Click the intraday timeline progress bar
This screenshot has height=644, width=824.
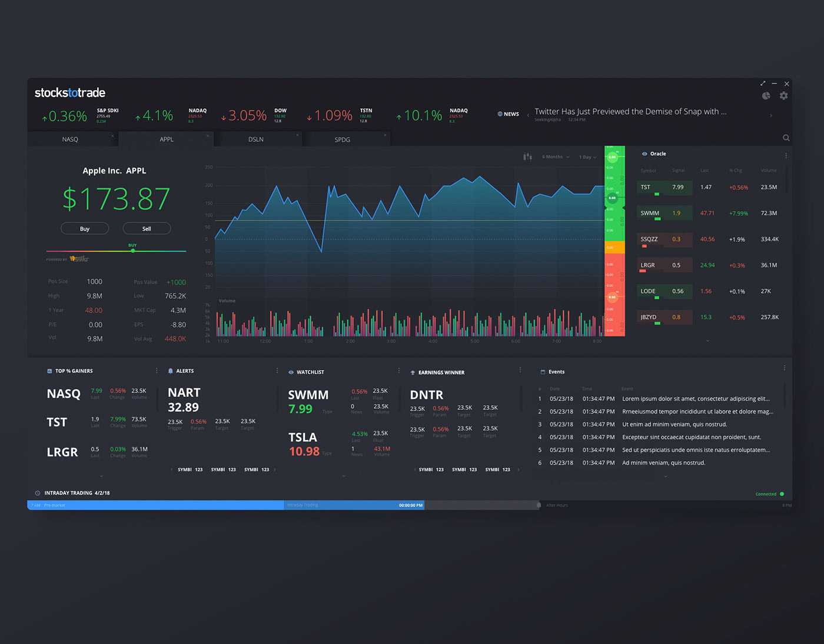pos(225,505)
